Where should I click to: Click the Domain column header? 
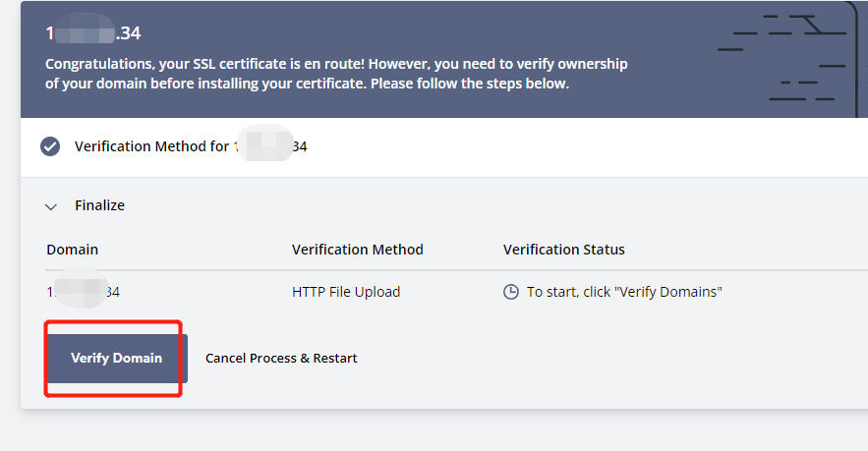tap(72, 250)
